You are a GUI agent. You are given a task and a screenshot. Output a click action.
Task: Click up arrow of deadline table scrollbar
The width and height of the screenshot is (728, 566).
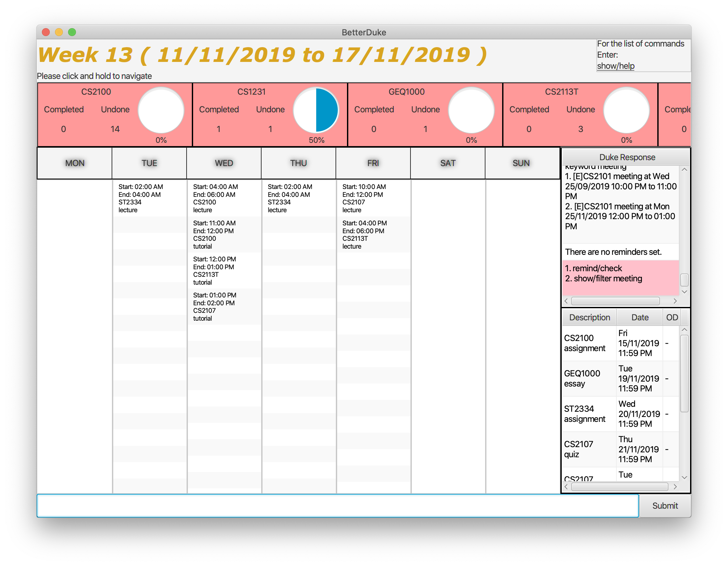(684, 330)
